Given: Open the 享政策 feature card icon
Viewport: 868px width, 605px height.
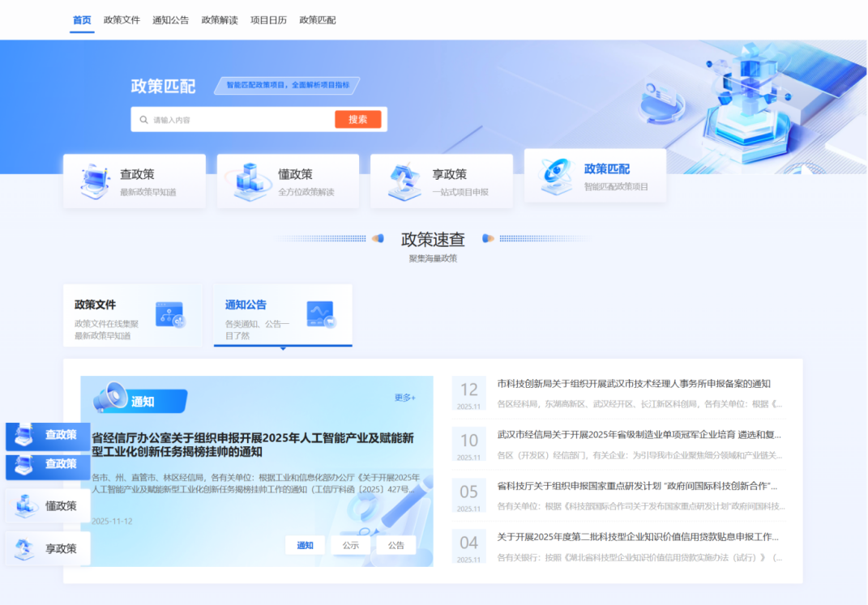Looking at the screenshot, I should click(403, 180).
